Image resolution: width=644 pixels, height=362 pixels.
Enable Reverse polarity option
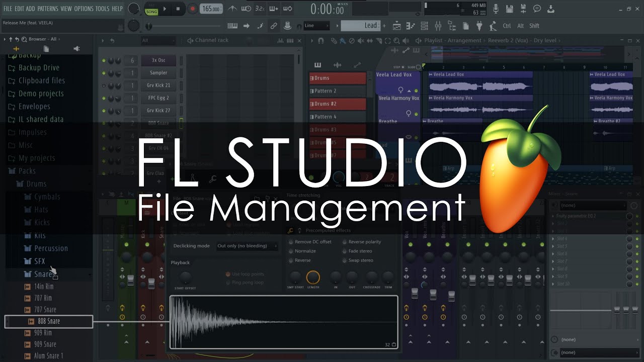coord(361,242)
